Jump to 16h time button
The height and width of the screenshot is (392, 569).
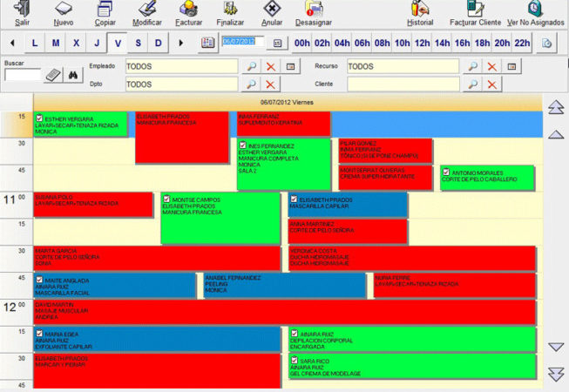pyautogui.click(x=462, y=44)
